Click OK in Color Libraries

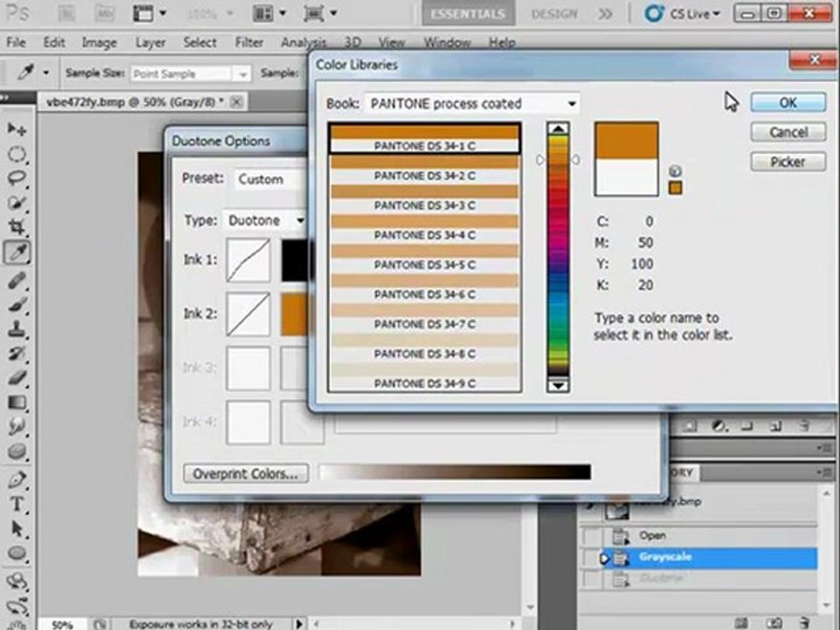[x=788, y=102]
